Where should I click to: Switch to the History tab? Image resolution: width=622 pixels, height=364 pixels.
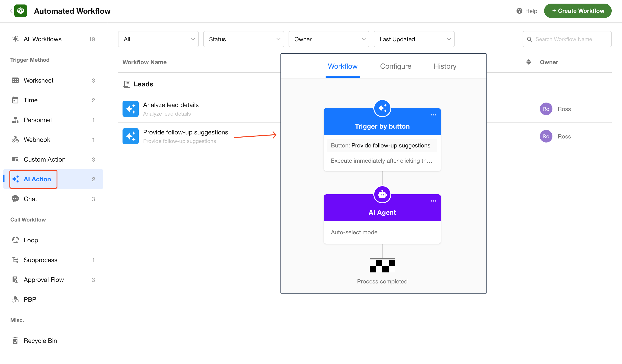pyautogui.click(x=445, y=66)
